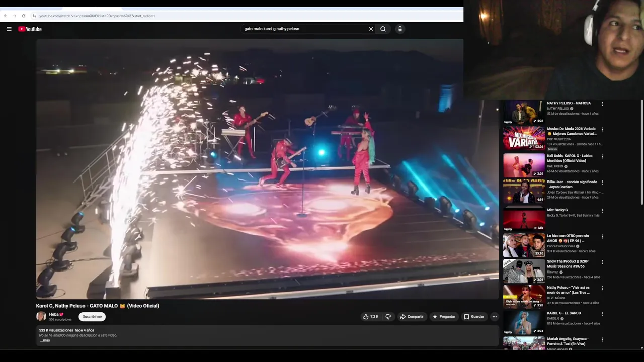Open Labios Mordidos video thumbnail
The image size is (644, 362).
(524, 164)
